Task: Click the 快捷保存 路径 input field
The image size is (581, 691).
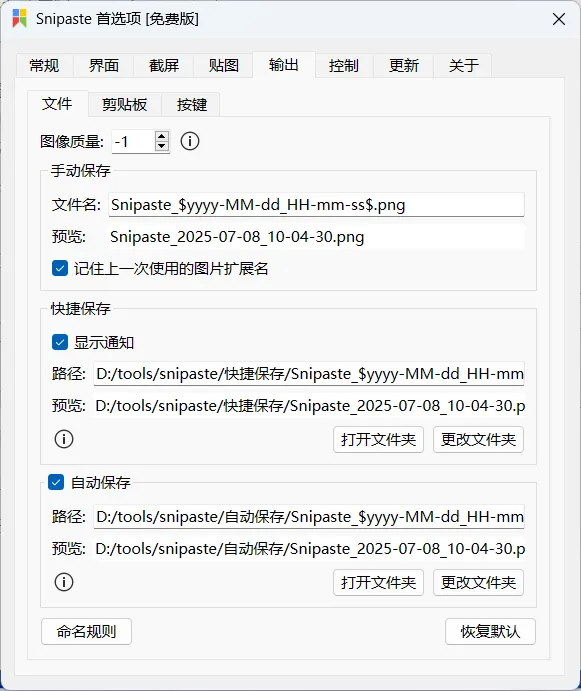Action: [x=309, y=374]
